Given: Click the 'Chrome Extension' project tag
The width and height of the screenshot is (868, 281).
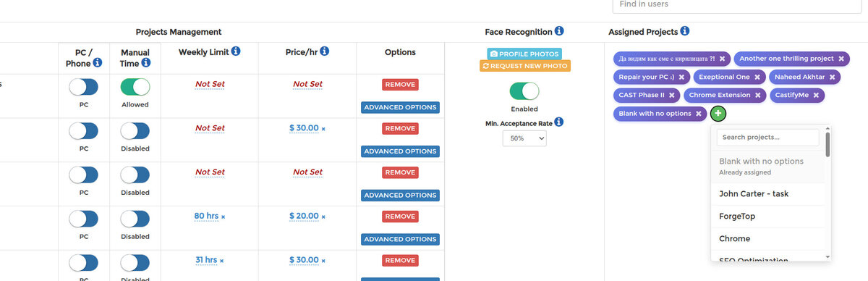Looking at the screenshot, I should [724, 95].
